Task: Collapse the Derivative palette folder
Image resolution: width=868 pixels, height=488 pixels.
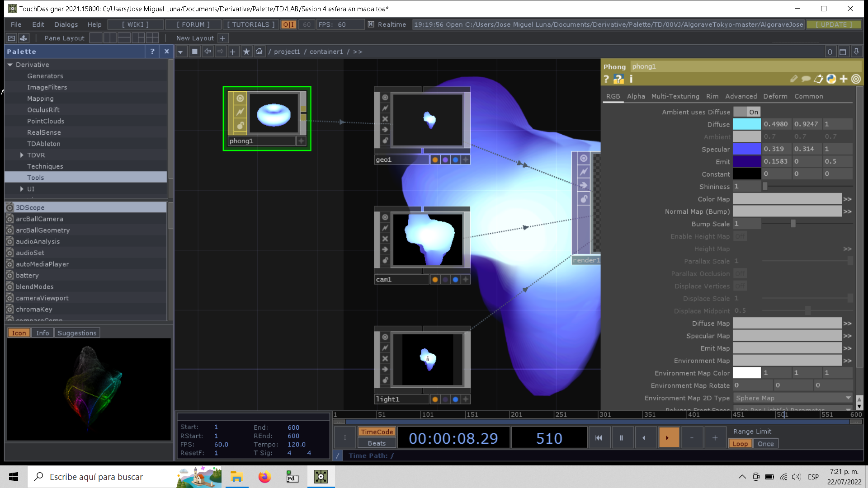Action: tap(10, 65)
